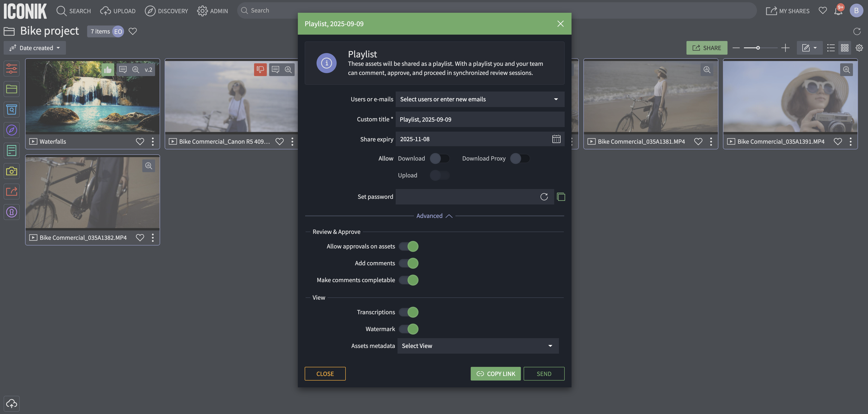
Task: Adjust the thumbnail size slider
Action: tap(758, 48)
